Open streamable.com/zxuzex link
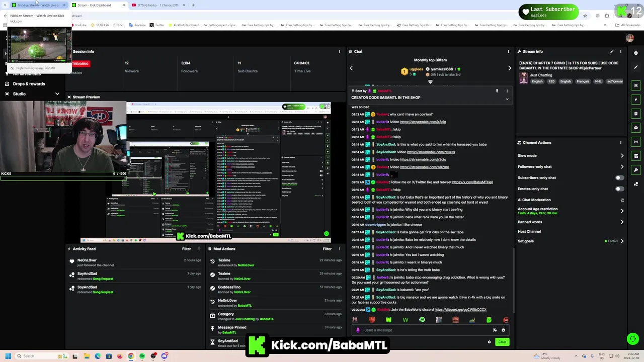The image size is (644, 362). click(x=431, y=152)
